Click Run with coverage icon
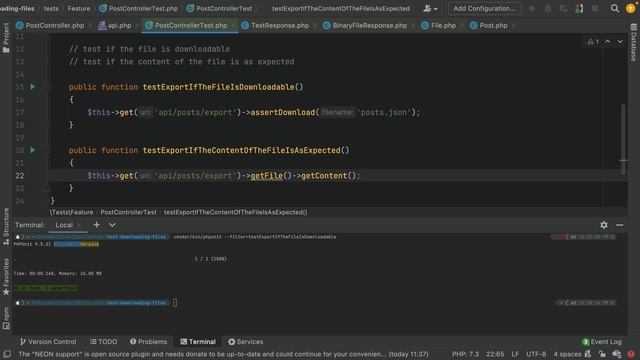Image resolution: width=640 pixels, height=360 pixels. click(563, 8)
